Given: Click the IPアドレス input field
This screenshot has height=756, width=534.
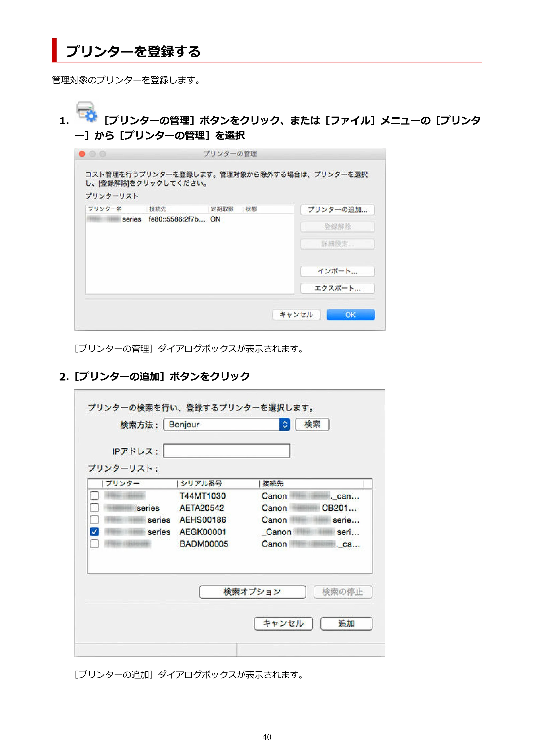Looking at the screenshot, I should coord(227,451).
